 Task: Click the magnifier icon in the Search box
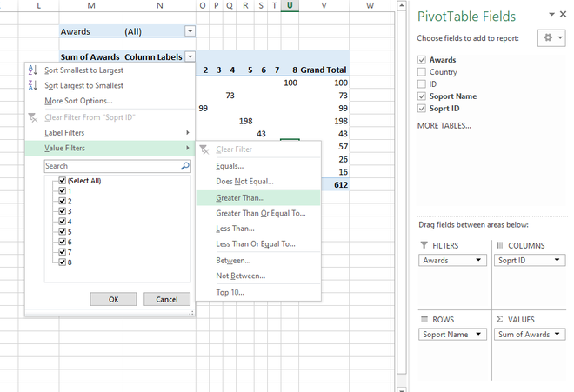point(185,166)
